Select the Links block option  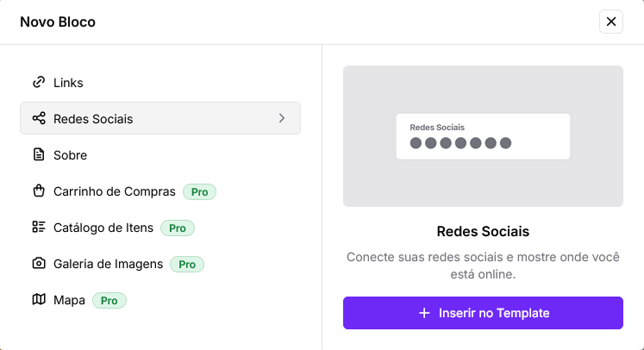click(68, 82)
